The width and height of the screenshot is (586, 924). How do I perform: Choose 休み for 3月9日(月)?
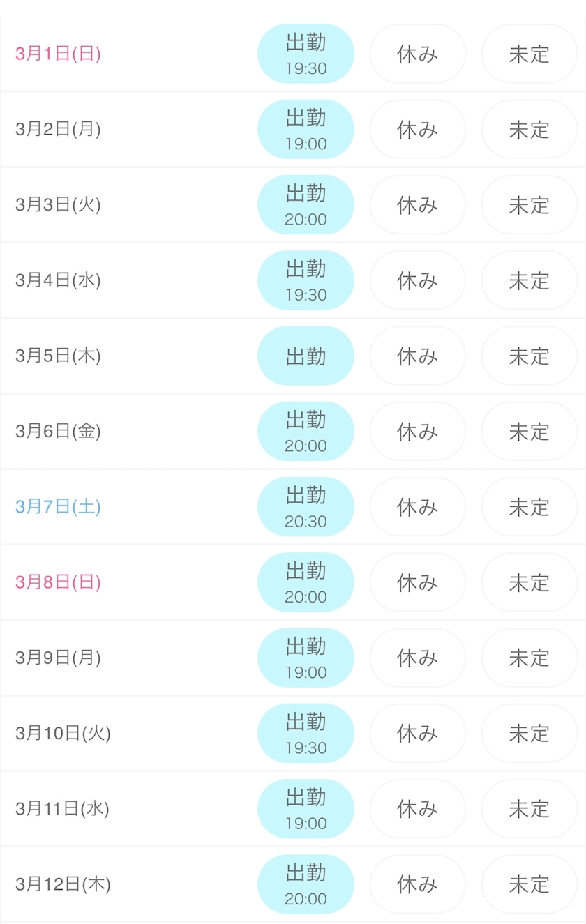click(417, 658)
